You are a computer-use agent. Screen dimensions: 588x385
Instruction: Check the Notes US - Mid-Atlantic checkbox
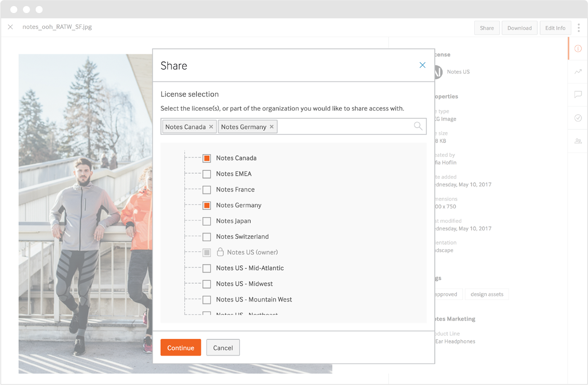(x=207, y=268)
